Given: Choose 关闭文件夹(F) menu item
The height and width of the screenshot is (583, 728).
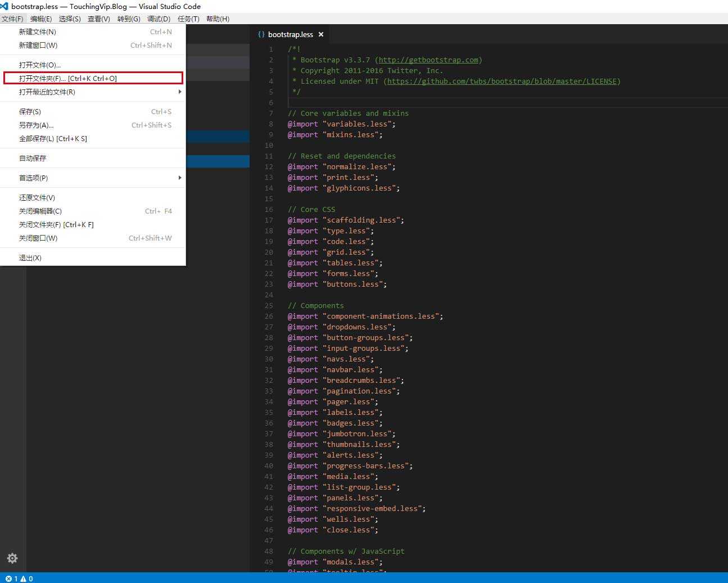Looking at the screenshot, I should [93, 225].
